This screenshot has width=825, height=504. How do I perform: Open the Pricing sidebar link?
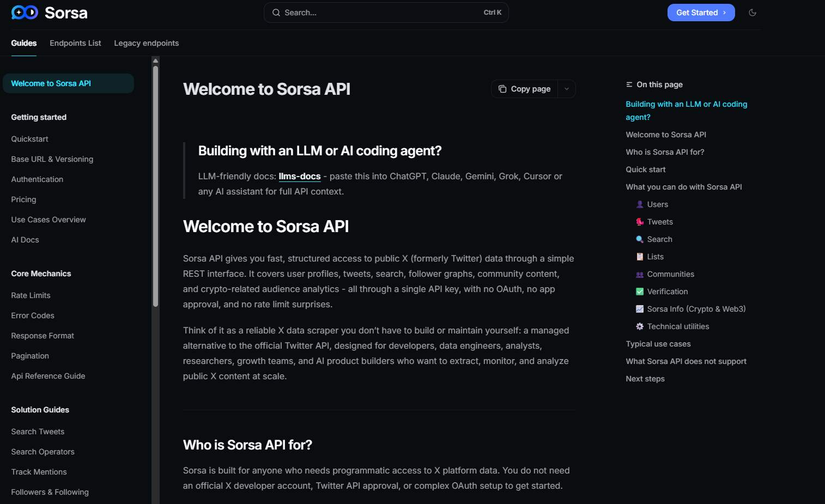(x=23, y=199)
